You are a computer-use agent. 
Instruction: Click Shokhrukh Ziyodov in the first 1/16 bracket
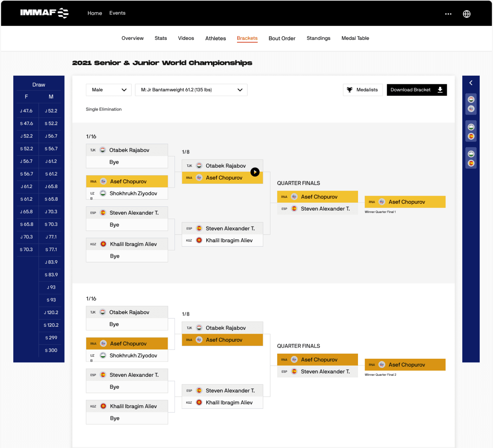click(127, 193)
